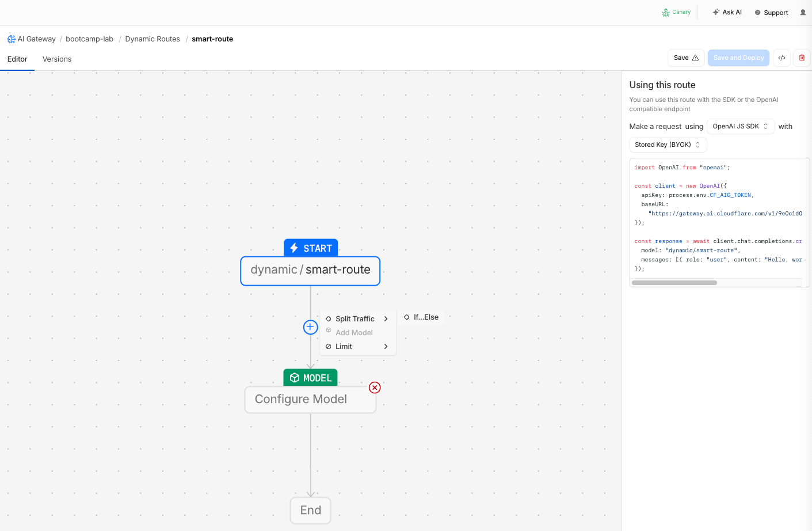The height and width of the screenshot is (531, 812).
Task: Select the MODEL node badge
Action: click(x=310, y=378)
